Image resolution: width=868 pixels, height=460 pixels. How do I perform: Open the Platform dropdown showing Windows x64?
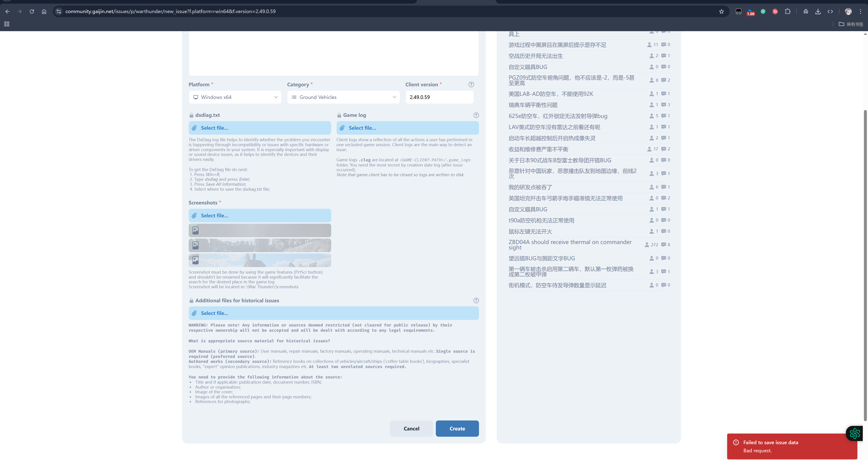pos(235,97)
